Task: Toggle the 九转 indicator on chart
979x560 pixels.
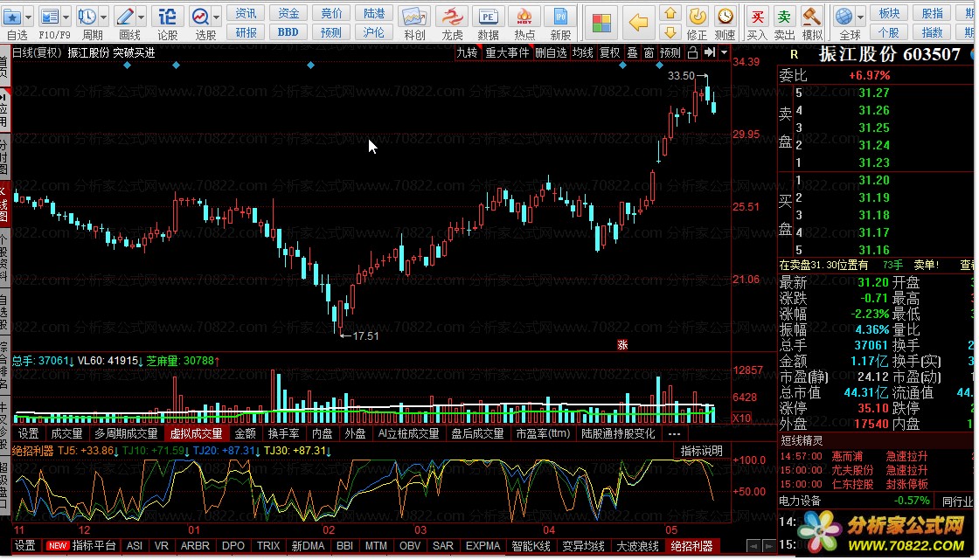Action: (x=467, y=53)
